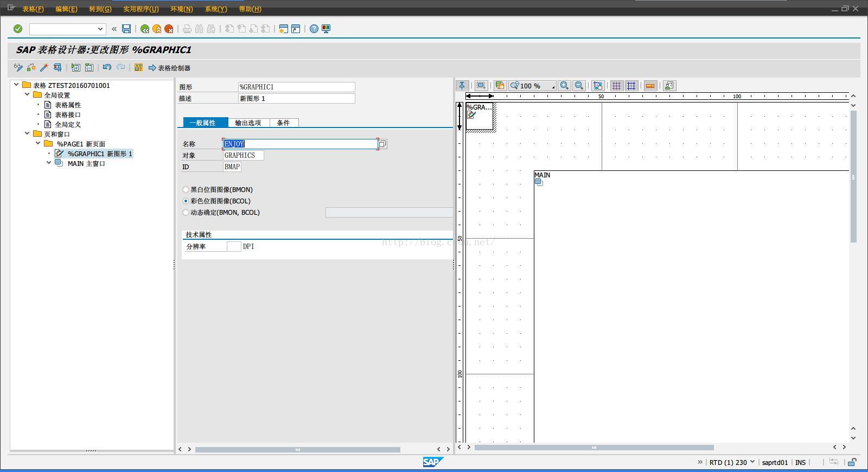Click the align windows to grid icon
The image size is (868, 472).
pyautogui.click(x=598, y=86)
